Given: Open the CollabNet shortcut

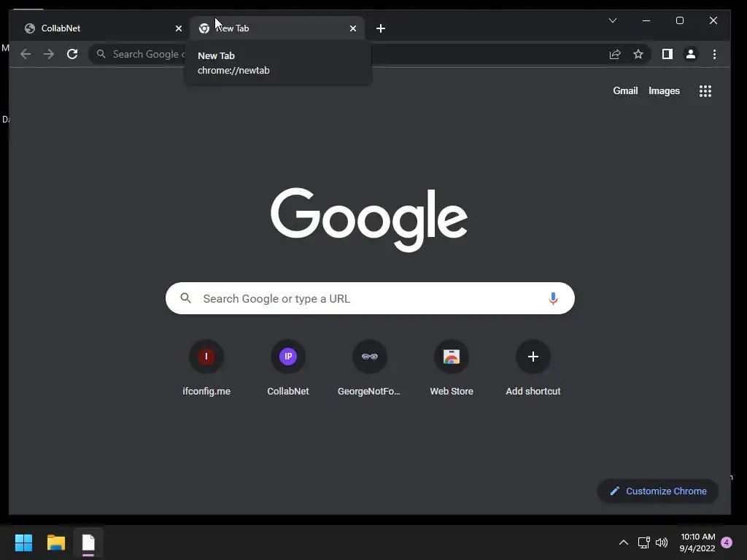Looking at the screenshot, I should coord(288,368).
